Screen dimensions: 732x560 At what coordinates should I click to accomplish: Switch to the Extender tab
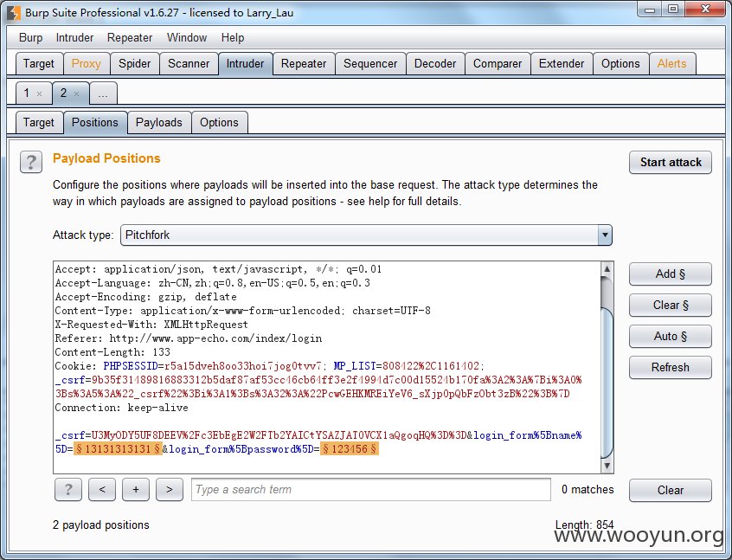(x=562, y=63)
